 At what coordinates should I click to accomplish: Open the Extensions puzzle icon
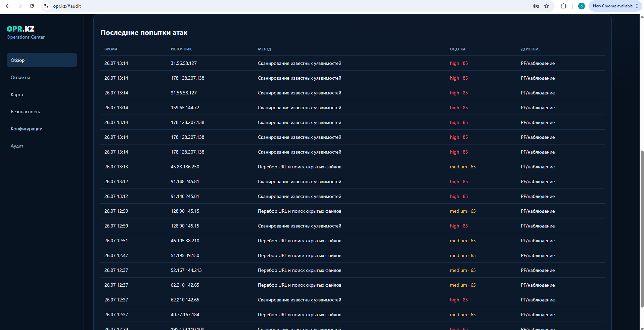click(x=564, y=6)
